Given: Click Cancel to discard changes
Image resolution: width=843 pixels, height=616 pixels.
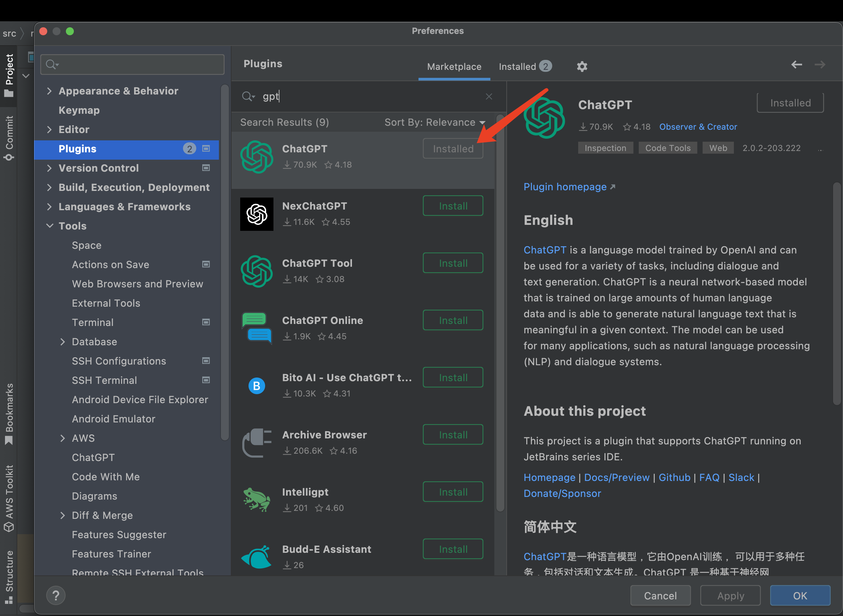Looking at the screenshot, I should pos(660,595).
